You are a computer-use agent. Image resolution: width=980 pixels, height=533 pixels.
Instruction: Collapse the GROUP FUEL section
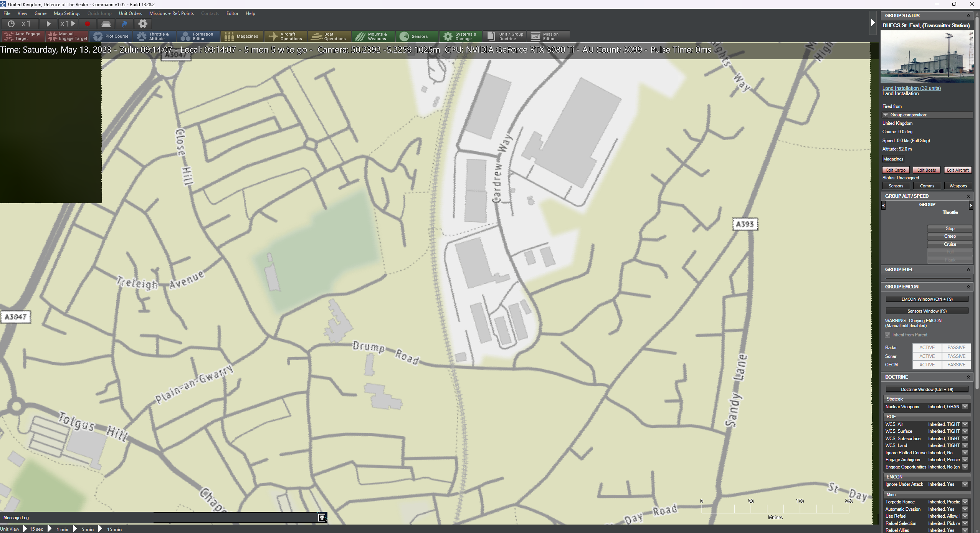coord(968,270)
